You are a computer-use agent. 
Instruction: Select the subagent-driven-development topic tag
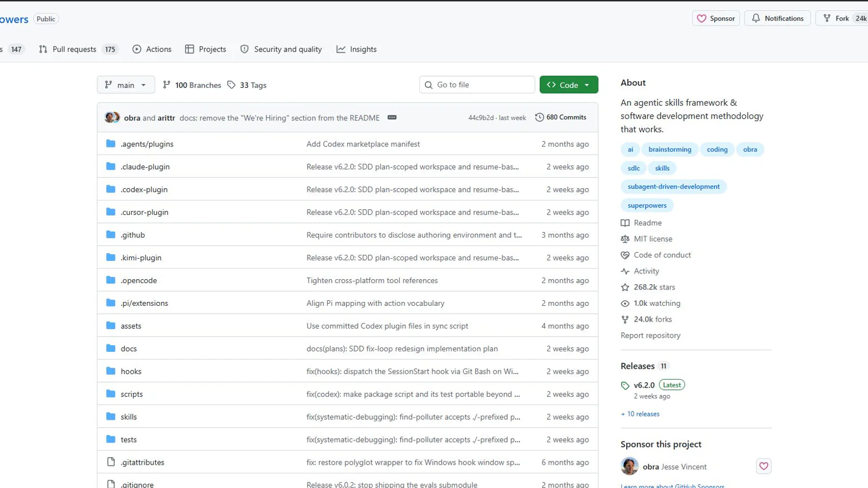(x=674, y=187)
